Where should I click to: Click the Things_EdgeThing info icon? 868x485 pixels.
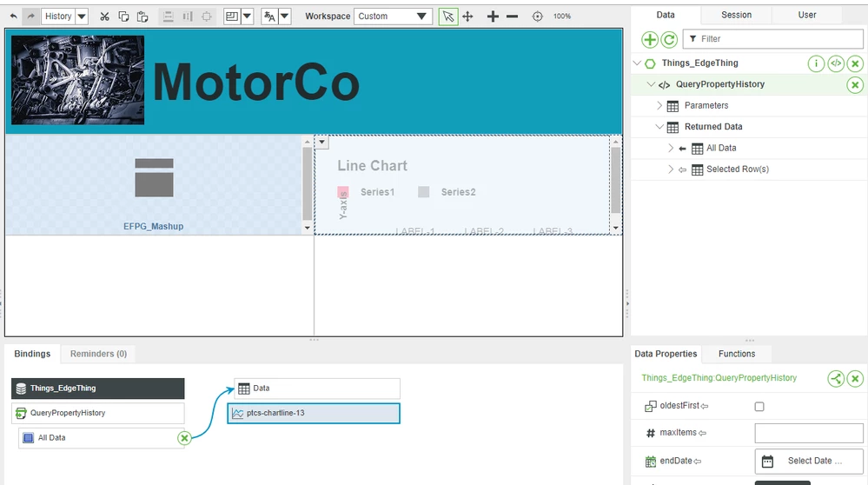(x=816, y=63)
